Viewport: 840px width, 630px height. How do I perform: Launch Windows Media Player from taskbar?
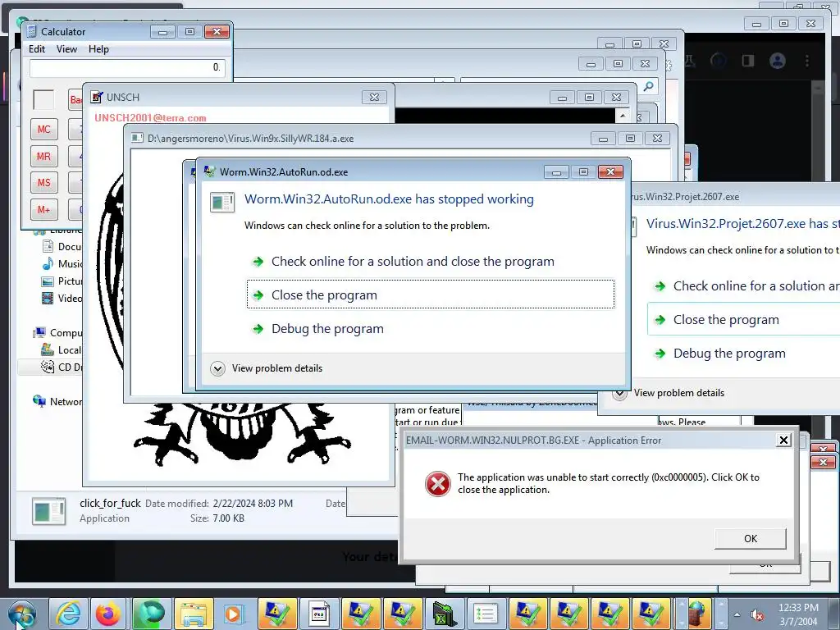coord(234,614)
